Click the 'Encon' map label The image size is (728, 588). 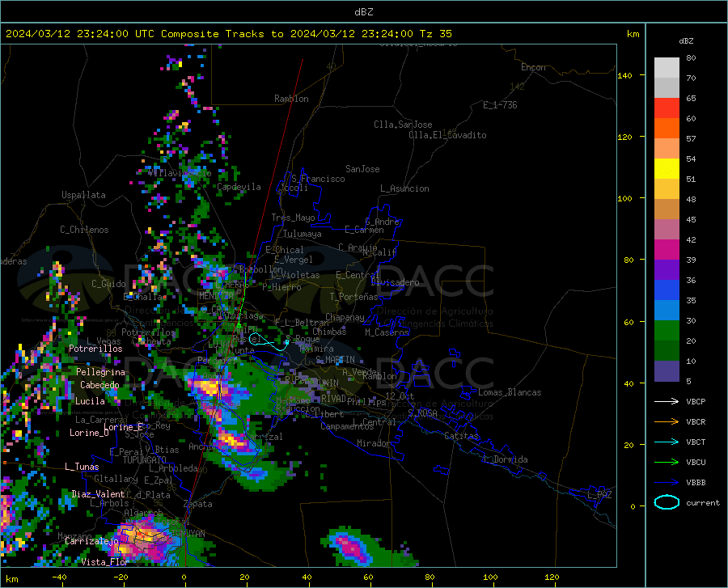533,67
